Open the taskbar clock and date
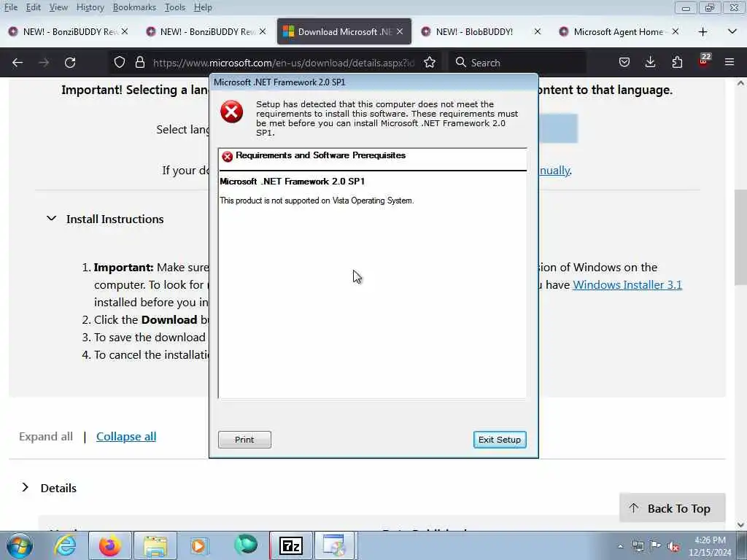747x560 pixels. (x=710, y=546)
